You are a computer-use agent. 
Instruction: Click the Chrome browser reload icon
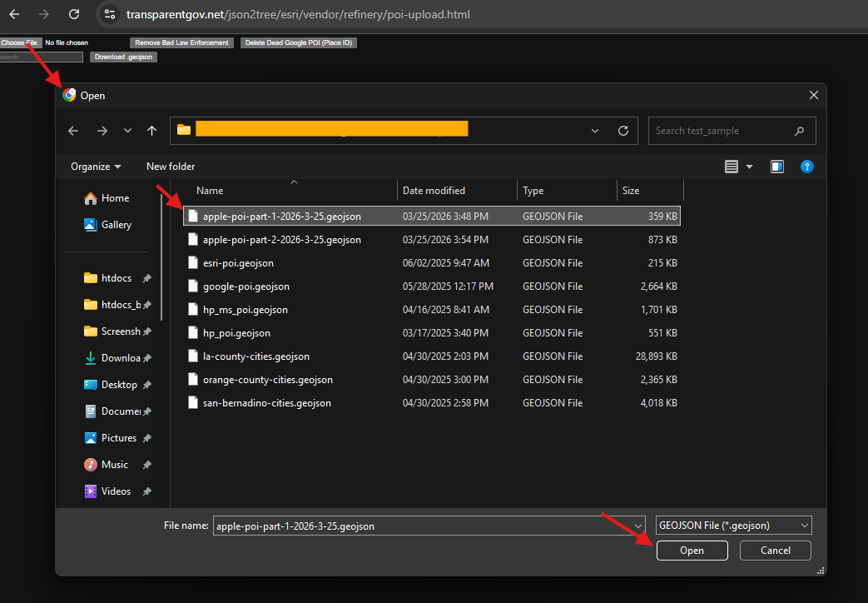point(74,14)
